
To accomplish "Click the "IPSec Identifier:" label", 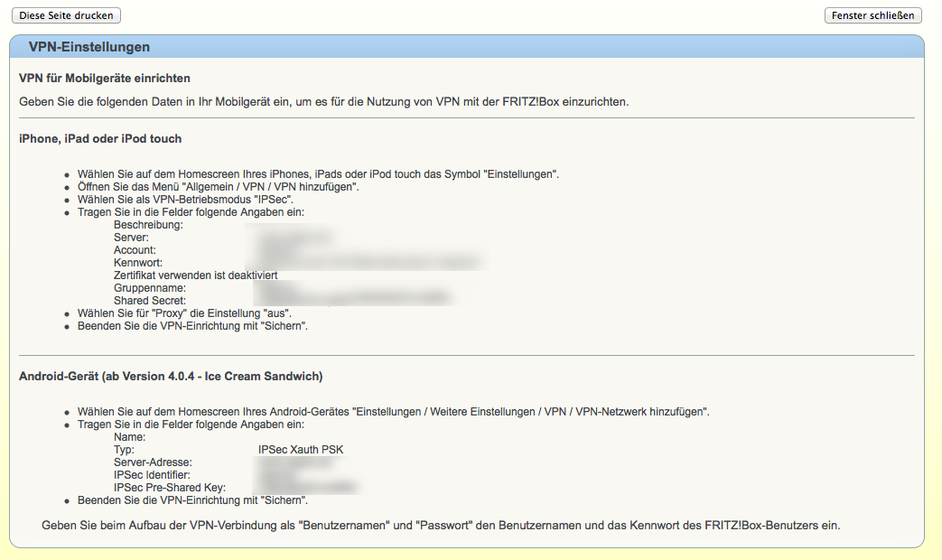I will pyautogui.click(x=152, y=475).
